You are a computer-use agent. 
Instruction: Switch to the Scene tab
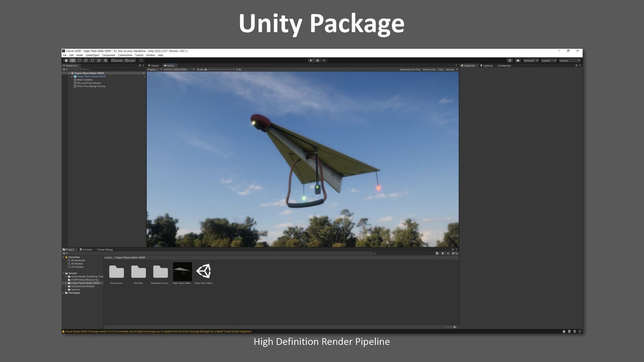pyautogui.click(x=154, y=66)
